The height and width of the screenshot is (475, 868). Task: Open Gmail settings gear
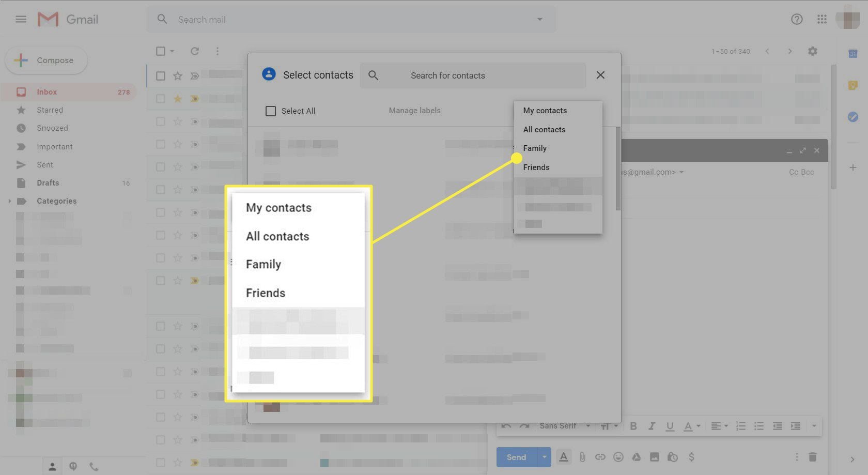(813, 51)
